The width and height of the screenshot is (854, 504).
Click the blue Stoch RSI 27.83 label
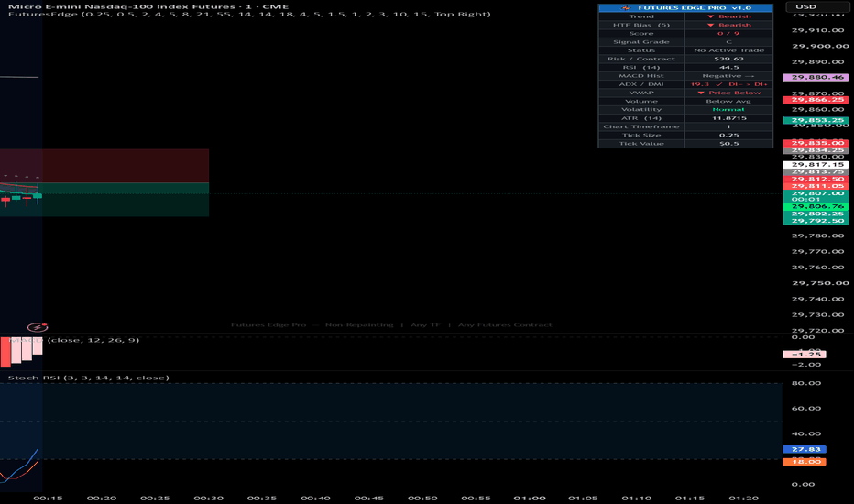[x=805, y=450]
